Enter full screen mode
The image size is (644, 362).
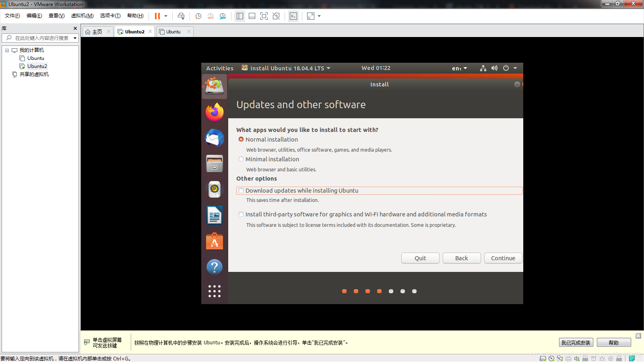point(264,16)
